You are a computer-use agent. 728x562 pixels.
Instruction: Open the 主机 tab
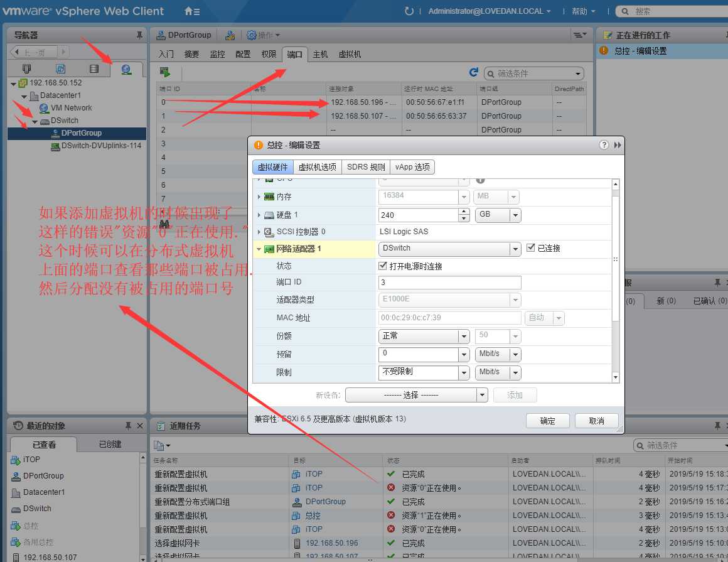(x=320, y=55)
